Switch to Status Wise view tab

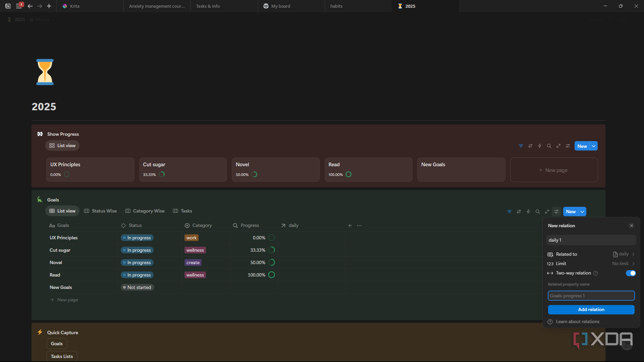tap(100, 211)
